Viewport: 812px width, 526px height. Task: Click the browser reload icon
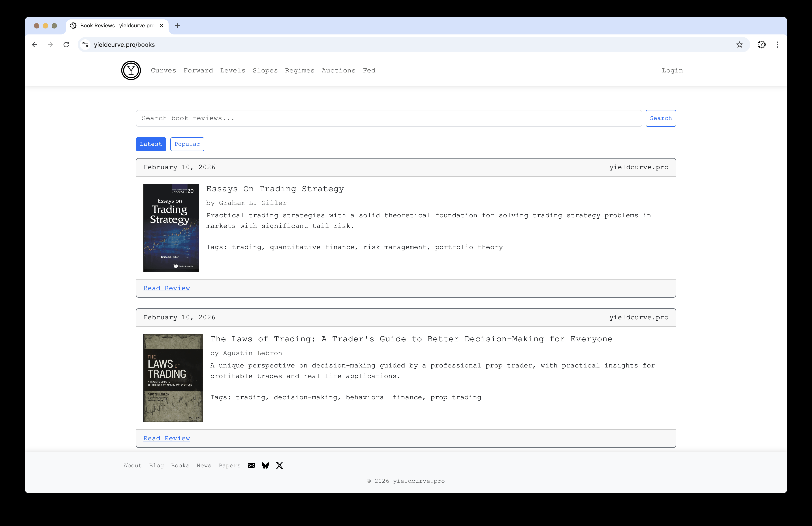[66, 45]
